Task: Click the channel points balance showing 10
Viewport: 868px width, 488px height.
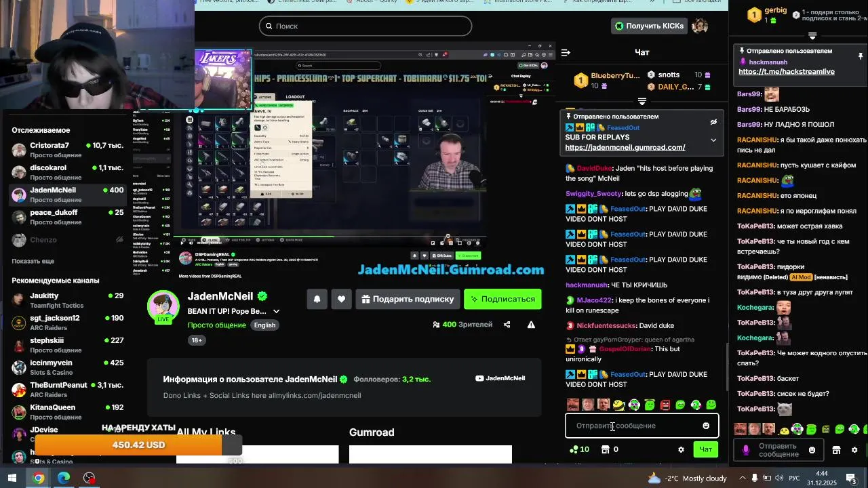Action: (x=579, y=449)
